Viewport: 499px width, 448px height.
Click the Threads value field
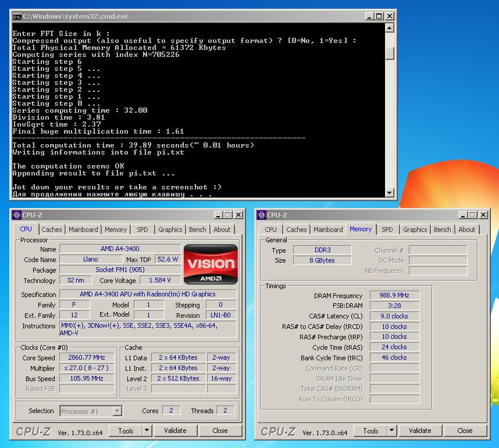(x=225, y=410)
